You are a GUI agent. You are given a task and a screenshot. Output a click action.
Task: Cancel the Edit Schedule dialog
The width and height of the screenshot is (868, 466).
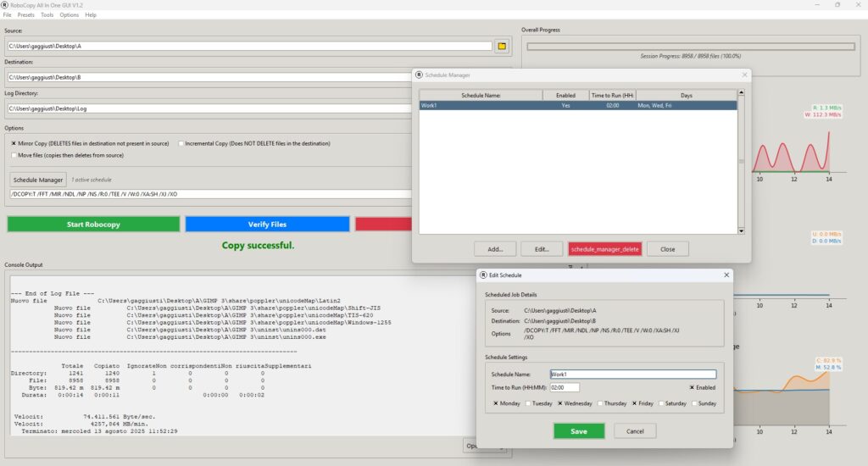click(635, 431)
